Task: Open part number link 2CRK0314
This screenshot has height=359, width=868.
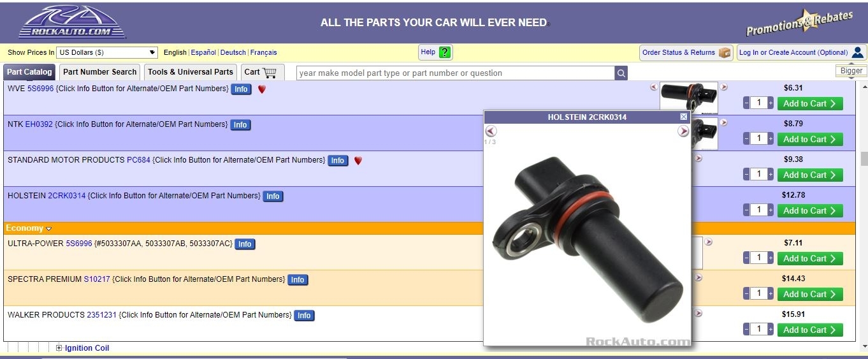Action: 67,196
